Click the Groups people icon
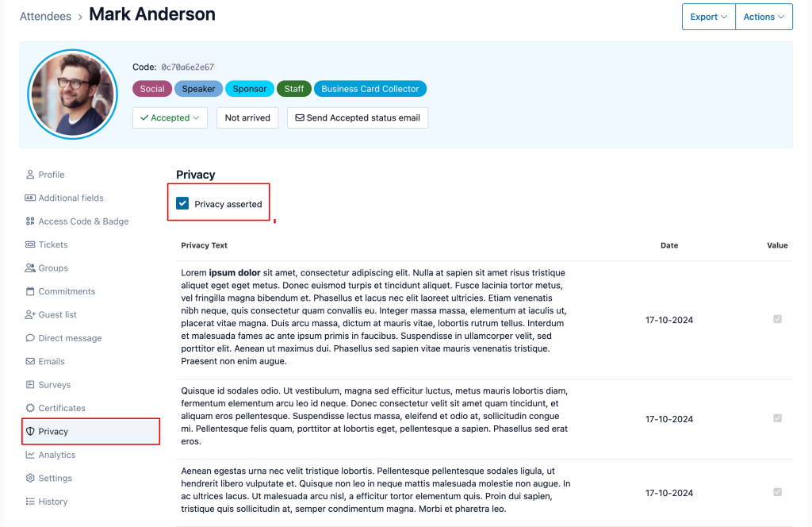 30,268
